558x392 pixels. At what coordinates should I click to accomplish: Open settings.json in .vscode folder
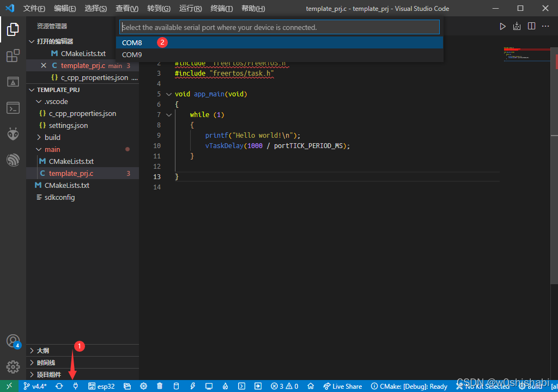[x=83, y=126]
